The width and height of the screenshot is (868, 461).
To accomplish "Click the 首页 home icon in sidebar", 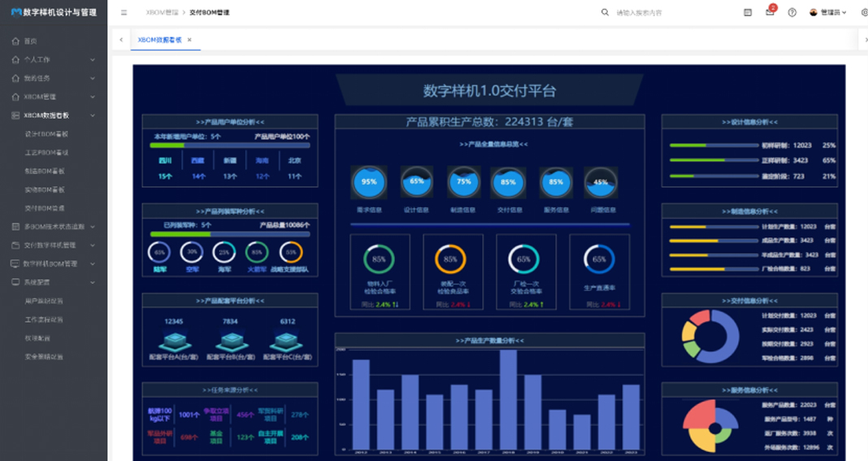I will tap(15, 41).
